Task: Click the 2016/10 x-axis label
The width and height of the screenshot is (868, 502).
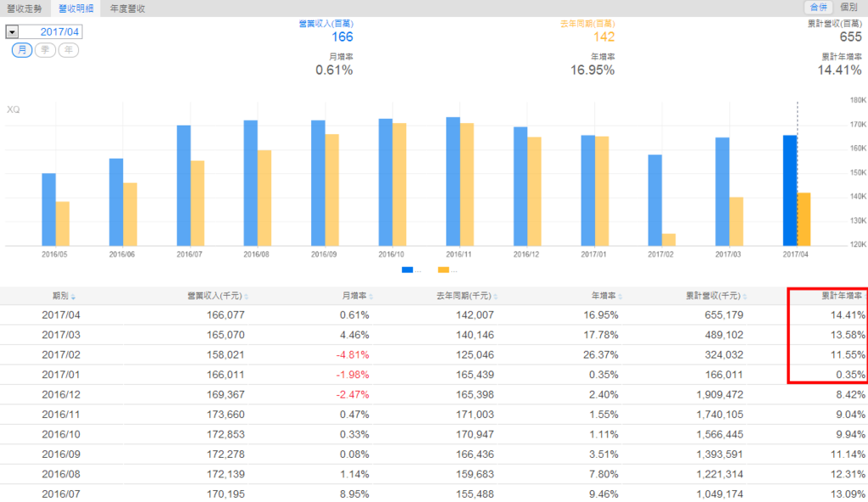Action: click(x=391, y=254)
